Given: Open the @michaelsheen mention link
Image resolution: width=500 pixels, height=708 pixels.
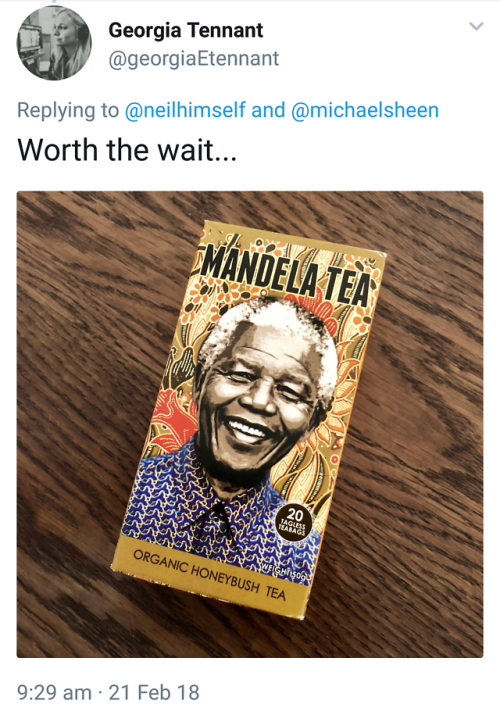Looking at the screenshot, I should [x=365, y=110].
